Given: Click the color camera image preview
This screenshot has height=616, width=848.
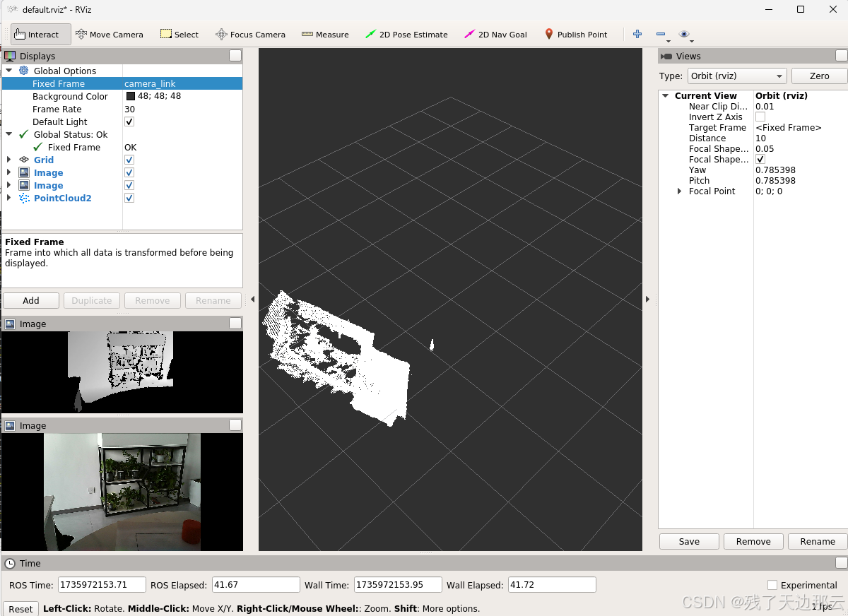Looking at the screenshot, I should click(122, 492).
